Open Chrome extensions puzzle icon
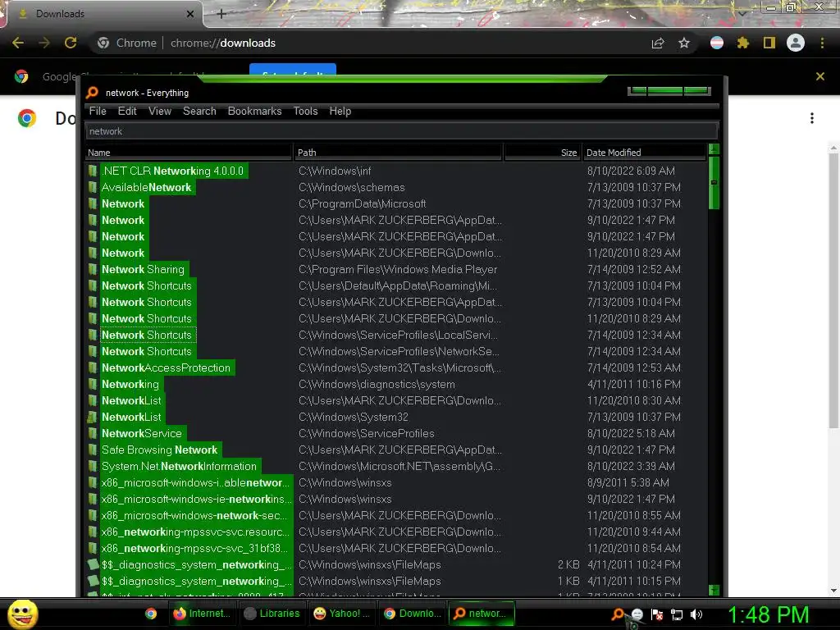Viewport: 840px width, 630px height. [x=743, y=43]
